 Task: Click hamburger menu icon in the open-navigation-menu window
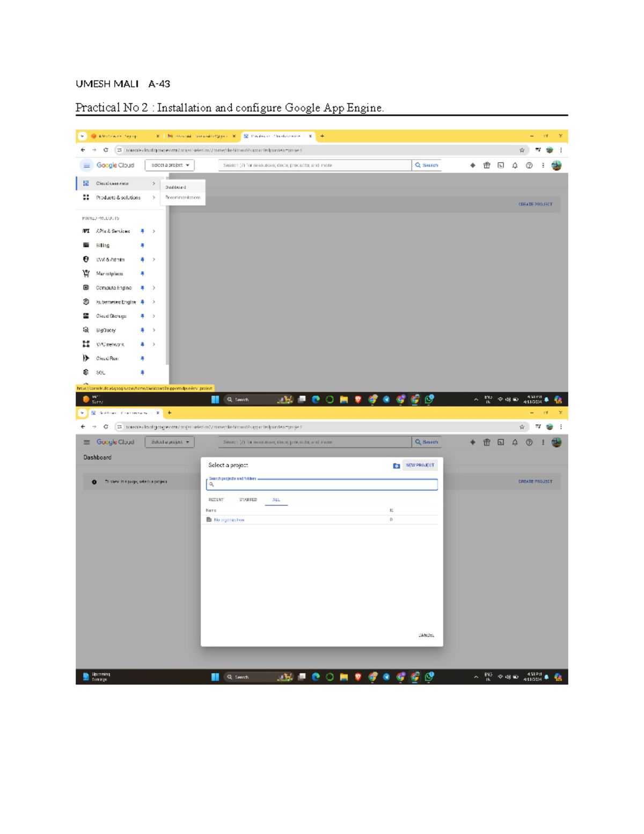(86, 165)
